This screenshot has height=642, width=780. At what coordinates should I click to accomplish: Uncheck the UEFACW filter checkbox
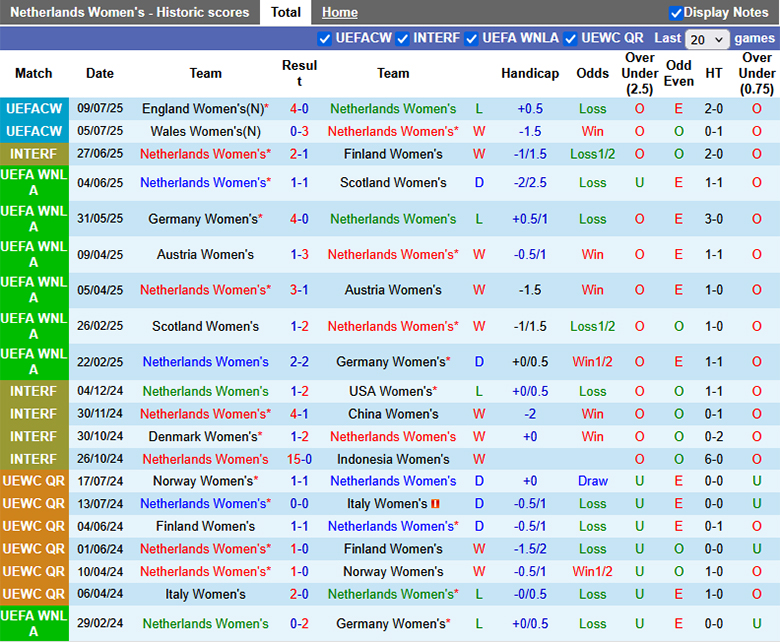[x=324, y=39]
